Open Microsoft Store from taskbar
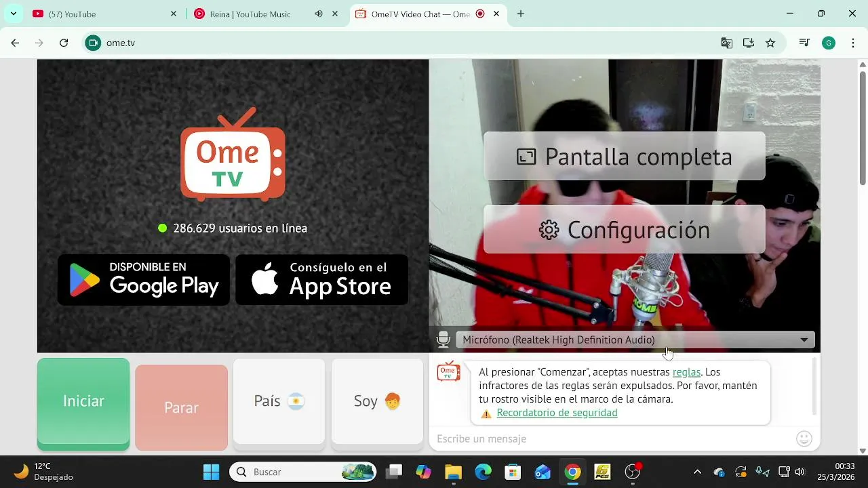Image resolution: width=868 pixels, height=488 pixels. pos(513,472)
